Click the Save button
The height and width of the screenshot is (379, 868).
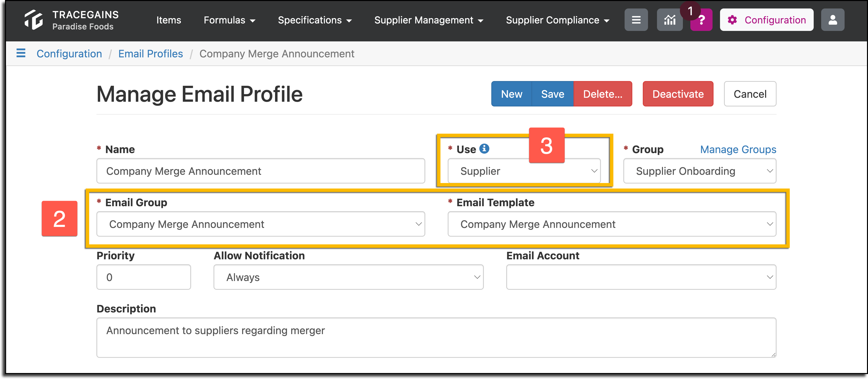(553, 94)
